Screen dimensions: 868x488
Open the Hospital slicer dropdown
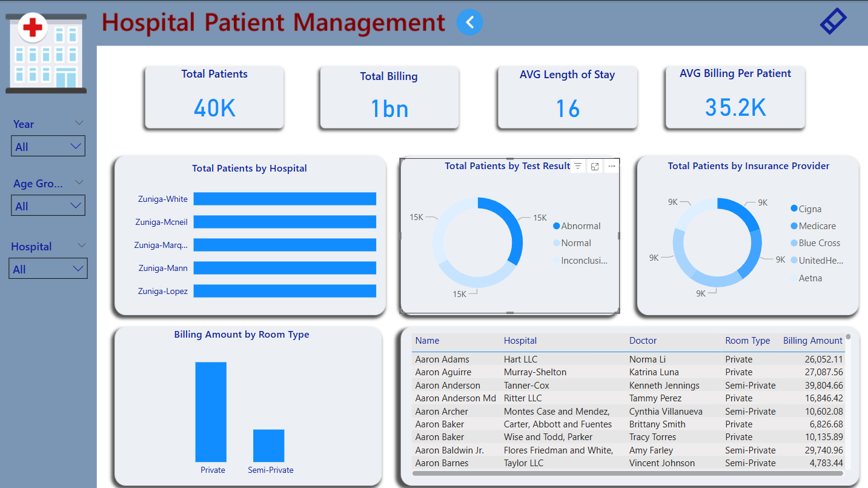(x=48, y=269)
